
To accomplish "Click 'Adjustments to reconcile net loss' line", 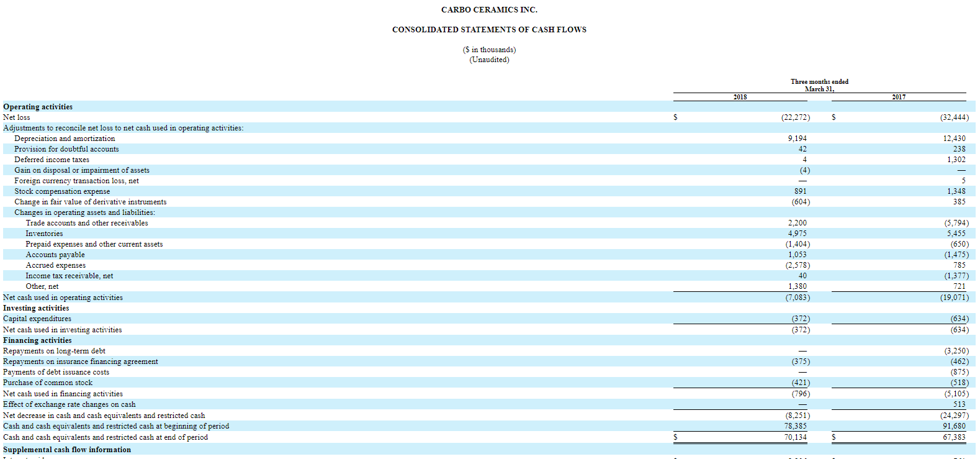I will (x=123, y=128).
